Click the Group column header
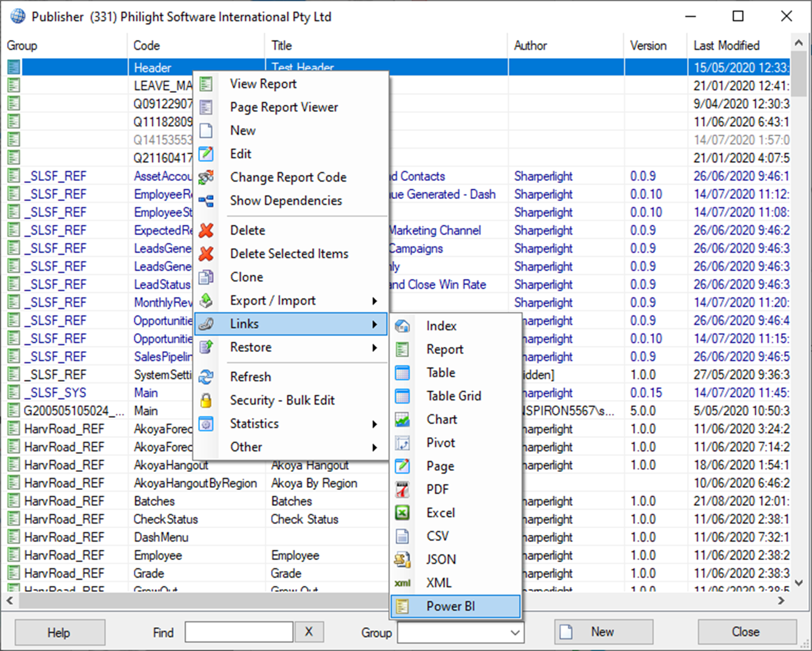This screenshot has height=651, width=812. pyautogui.click(x=64, y=46)
